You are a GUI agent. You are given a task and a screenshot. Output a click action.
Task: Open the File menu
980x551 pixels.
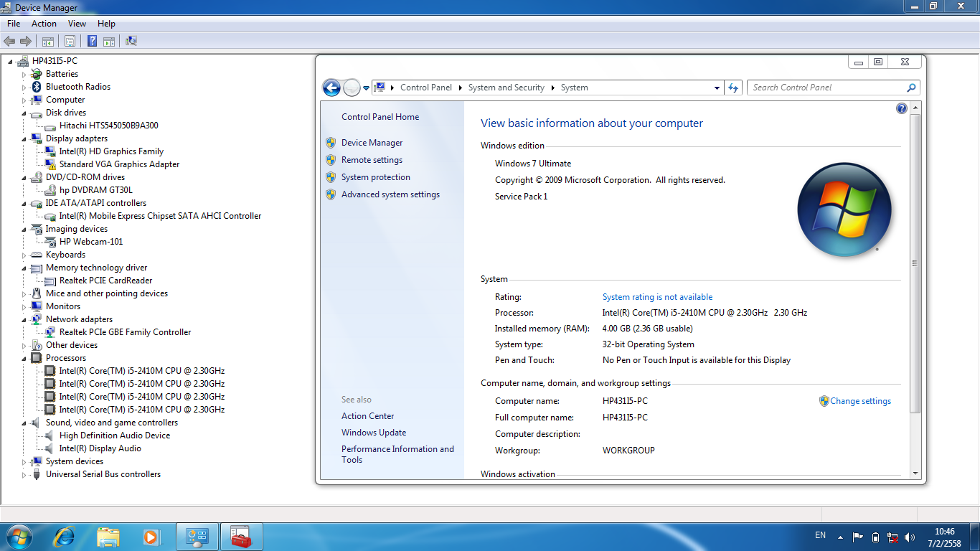14,24
